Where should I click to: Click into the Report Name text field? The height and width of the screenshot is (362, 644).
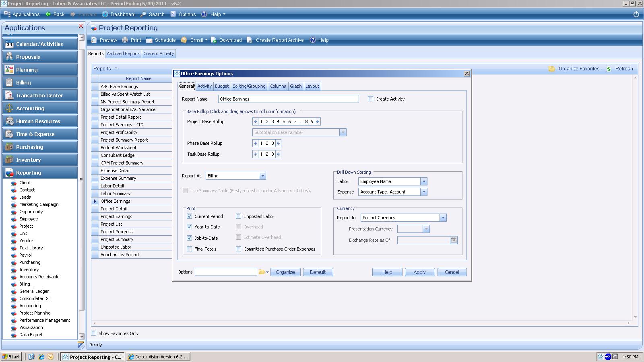(288, 99)
